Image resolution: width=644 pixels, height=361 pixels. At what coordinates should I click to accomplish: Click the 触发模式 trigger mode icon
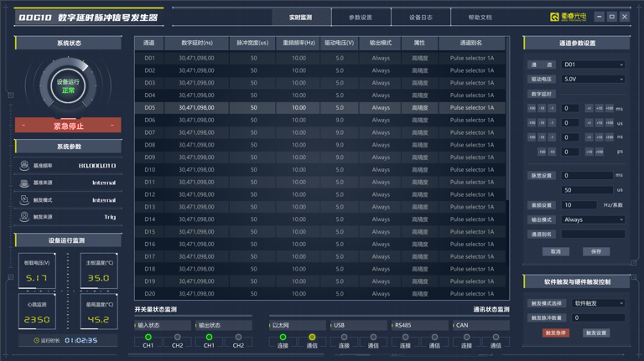24,200
